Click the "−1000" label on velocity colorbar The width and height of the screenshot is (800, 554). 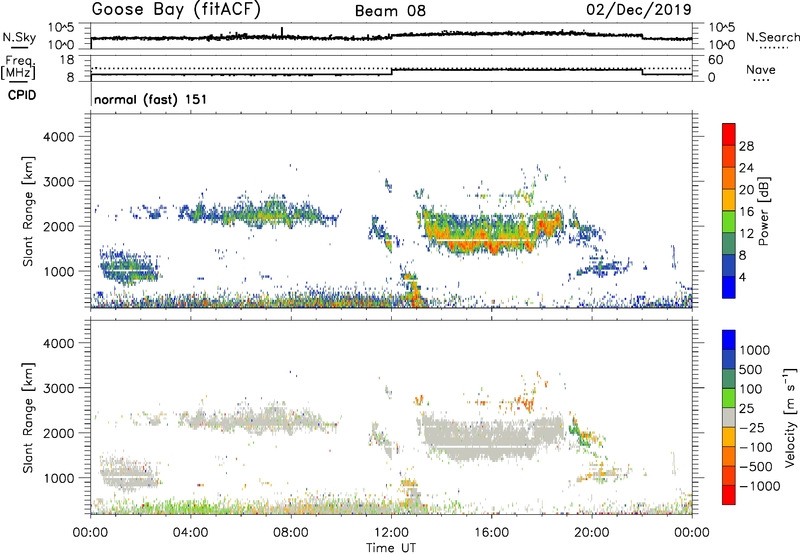click(x=759, y=486)
